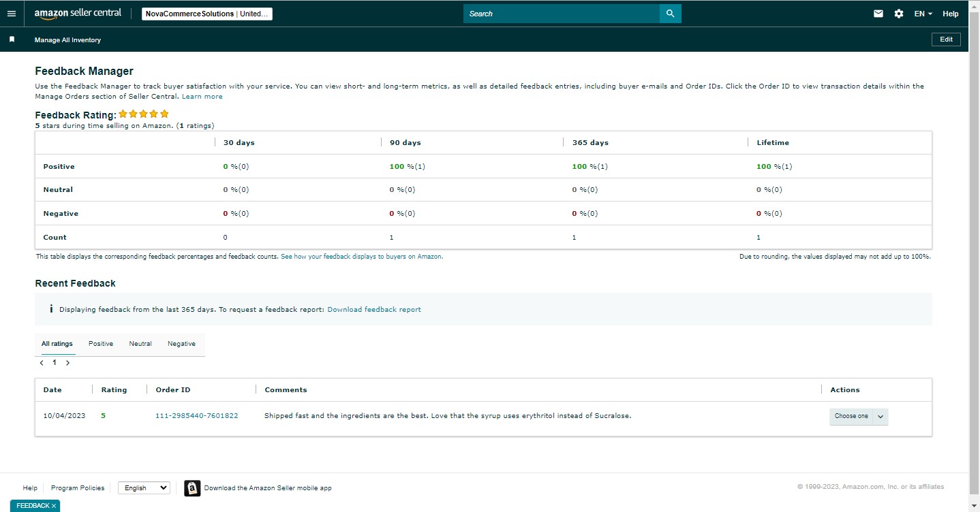The image size is (980, 512).
Task: Switch to the Negative feedback tab
Action: (x=181, y=344)
